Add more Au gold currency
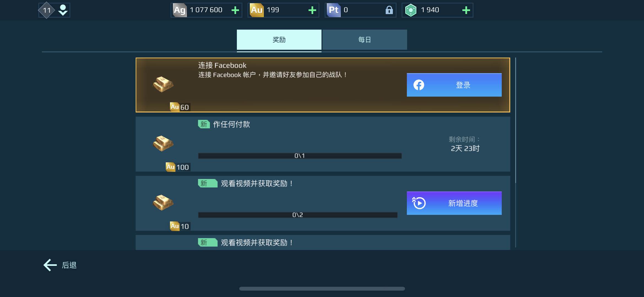The width and height of the screenshot is (644, 297). (x=312, y=10)
